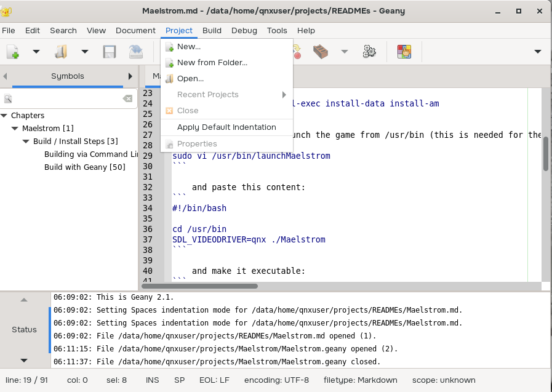Screen dimensions: 552x392
Task: Click the Save file toolbar icon
Action: 110,52
